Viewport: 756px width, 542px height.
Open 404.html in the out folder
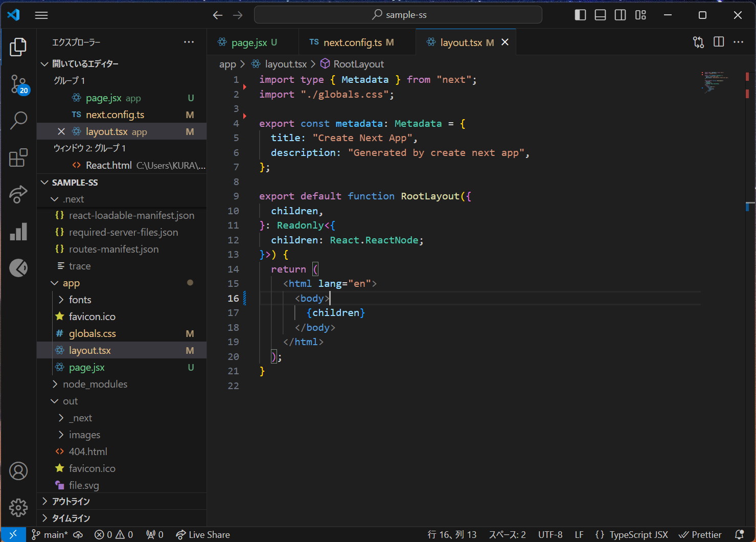click(122, 451)
